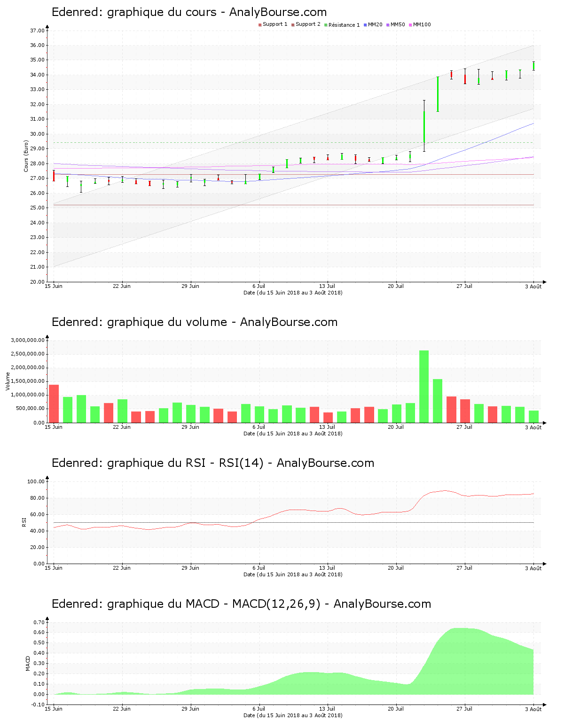The image size is (564, 728).
Task: Click the MM50 purple legend swatch
Action: pyautogui.click(x=388, y=25)
